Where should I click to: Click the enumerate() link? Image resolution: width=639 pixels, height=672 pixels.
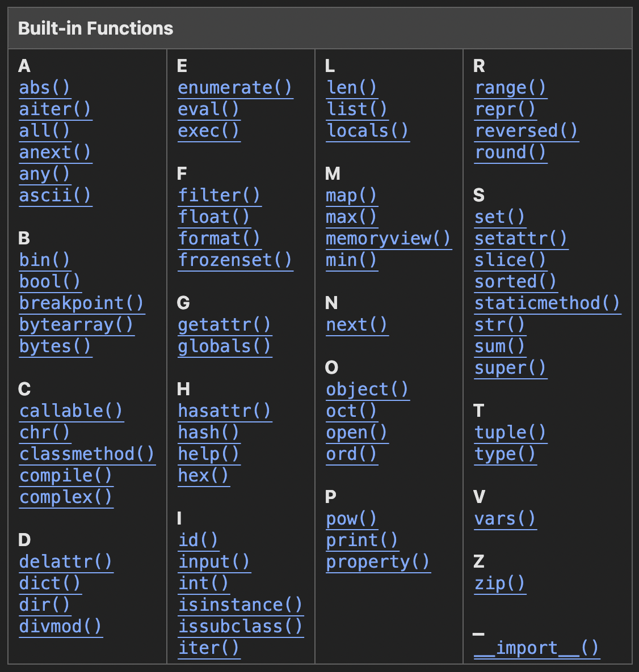tap(235, 88)
